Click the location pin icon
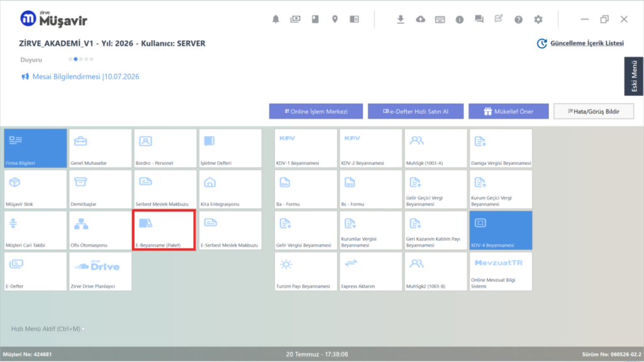644x362 pixels. 335,20
